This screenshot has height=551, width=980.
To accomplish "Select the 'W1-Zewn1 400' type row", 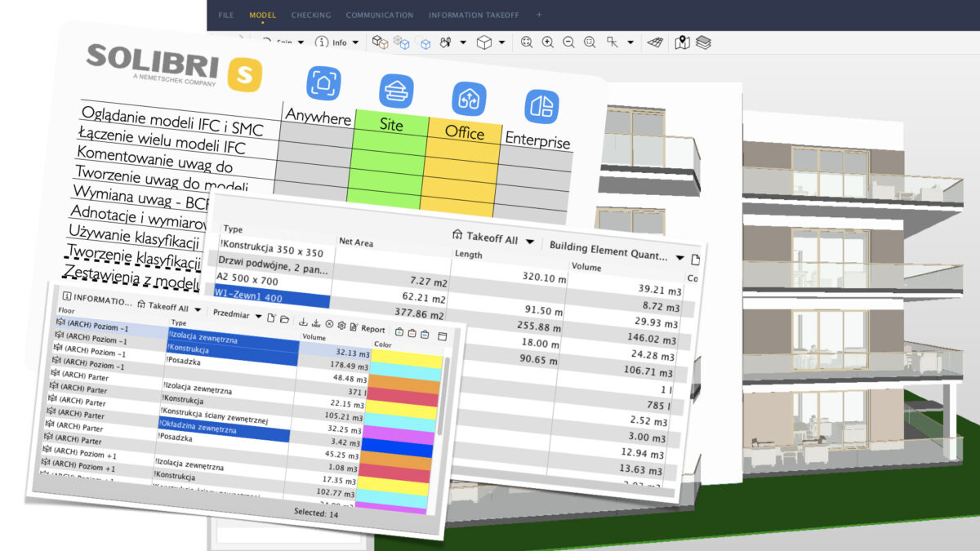I will coord(273,296).
